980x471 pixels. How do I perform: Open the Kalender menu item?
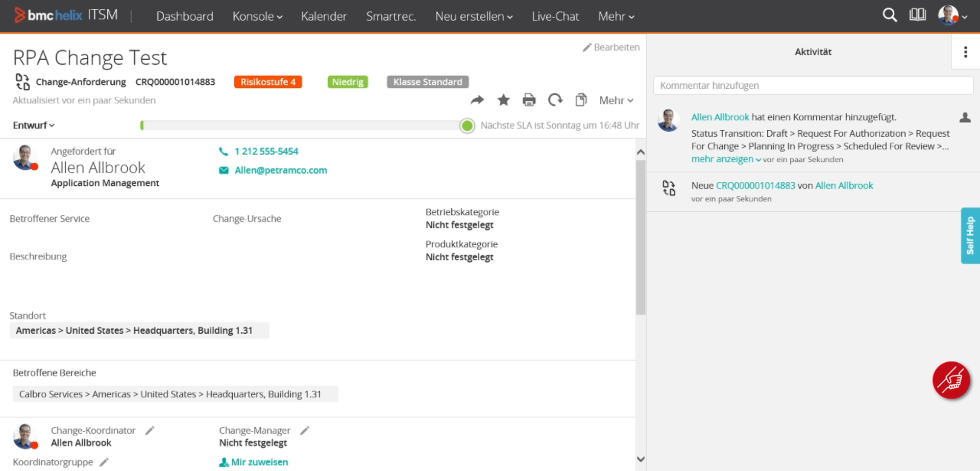[324, 16]
